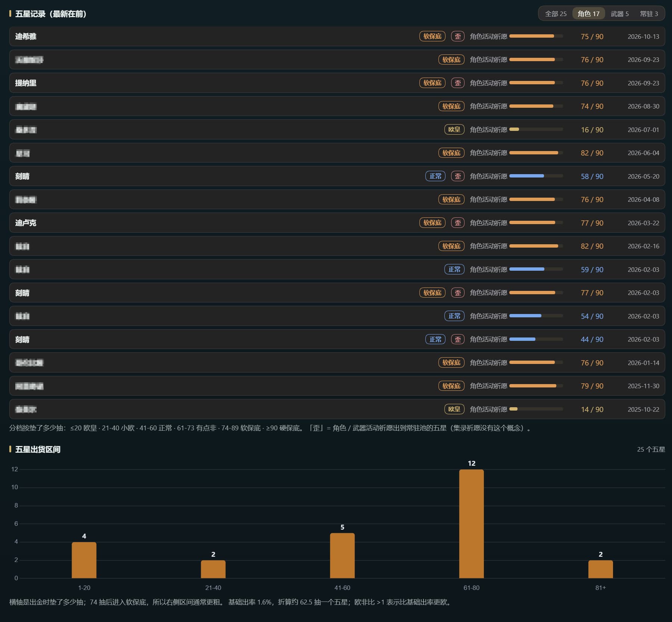Viewport: 672px width, 622px height.
Task: Click the 歪 badge in 提纳里 row
Action: pos(457,83)
